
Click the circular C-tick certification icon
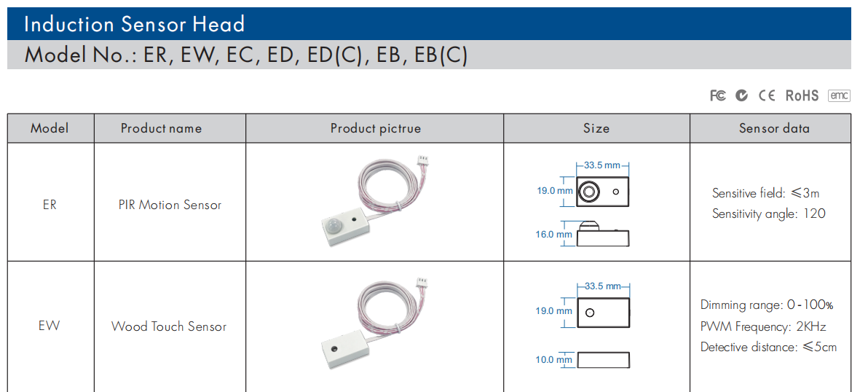(x=742, y=95)
